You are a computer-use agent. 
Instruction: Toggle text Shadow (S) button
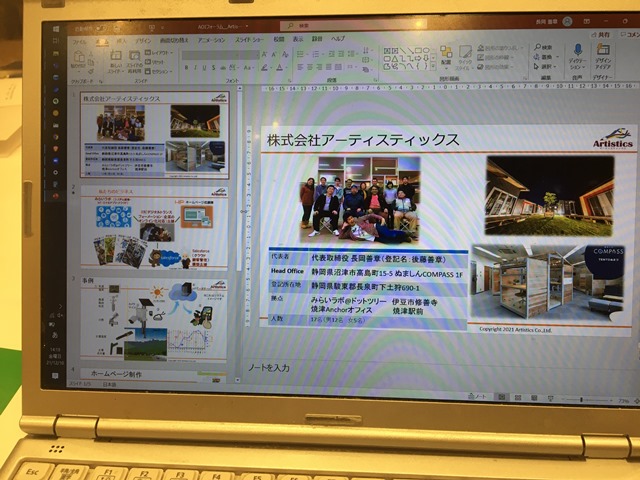pyautogui.click(x=213, y=68)
